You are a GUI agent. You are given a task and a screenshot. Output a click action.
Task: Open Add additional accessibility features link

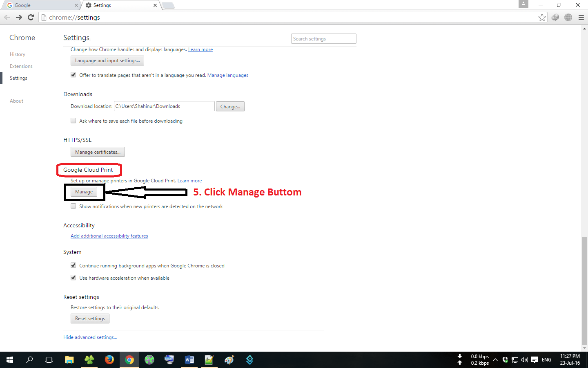(109, 236)
